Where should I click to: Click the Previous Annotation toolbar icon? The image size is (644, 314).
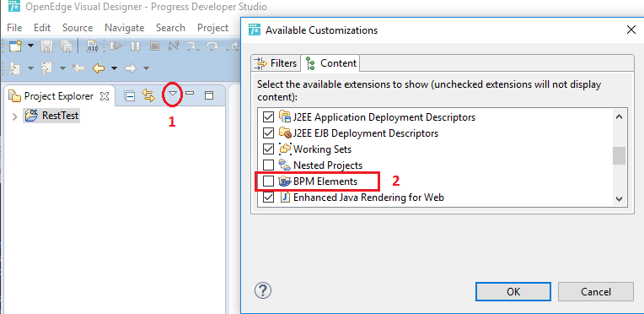coord(46,68)
